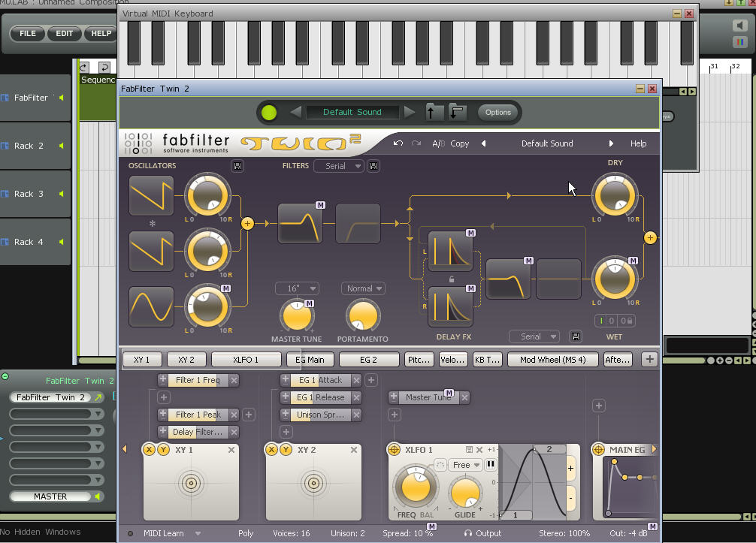Screen dimensions: 756x543
Task: Click the right delay R shape panel
Action: point(450,307)
